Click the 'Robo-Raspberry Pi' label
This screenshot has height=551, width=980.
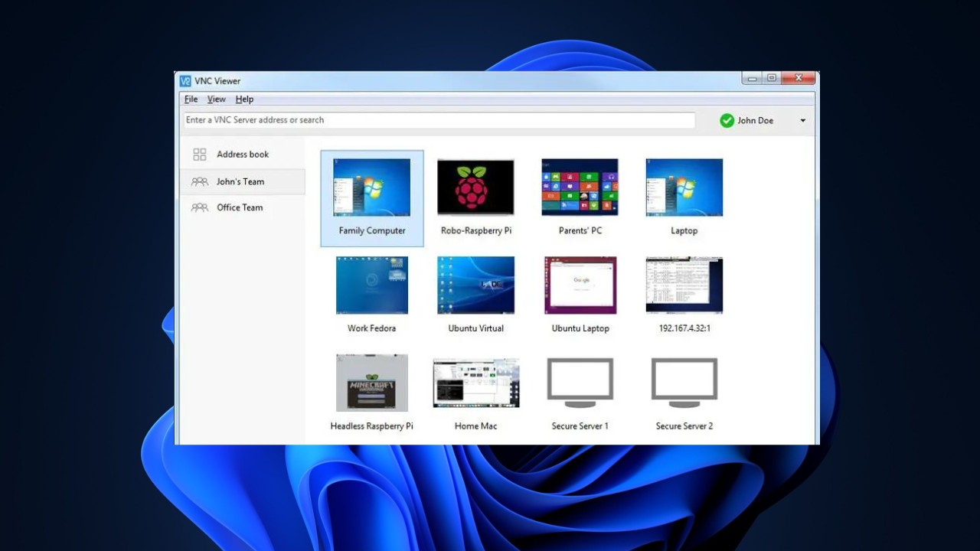coord(475,230)
